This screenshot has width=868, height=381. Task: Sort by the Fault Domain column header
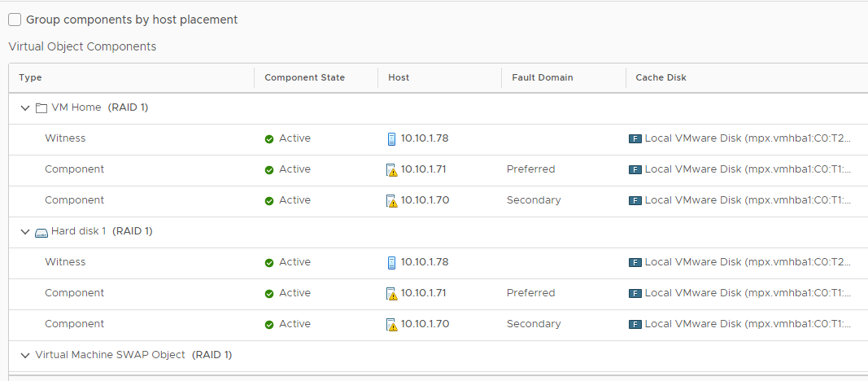point(542,77)
